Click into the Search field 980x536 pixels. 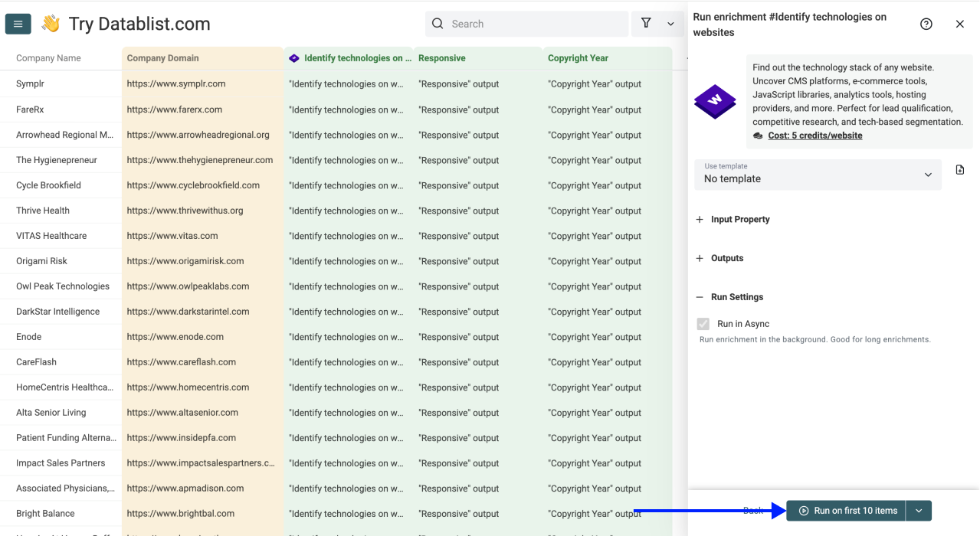click(x=536, y=25)
